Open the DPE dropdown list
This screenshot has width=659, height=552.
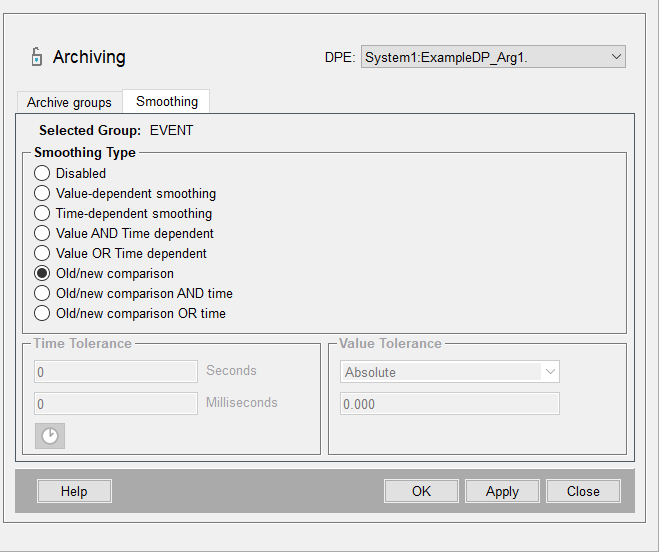pyautogui.click(x=493, y=57)
